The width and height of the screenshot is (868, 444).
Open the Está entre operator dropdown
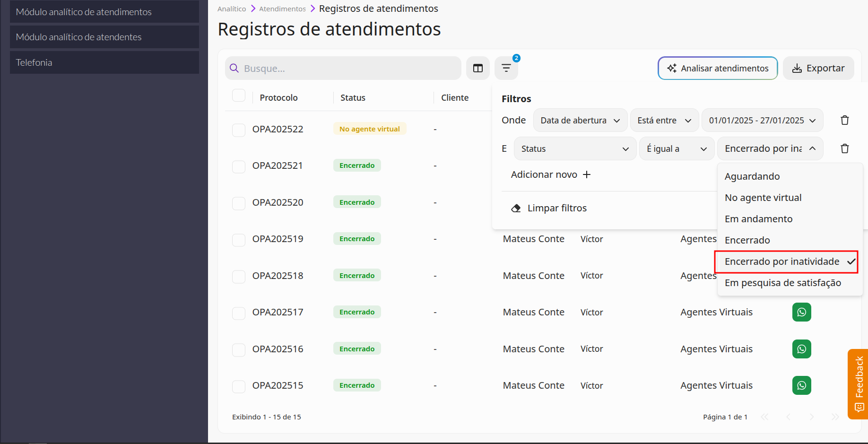[664, 120]
